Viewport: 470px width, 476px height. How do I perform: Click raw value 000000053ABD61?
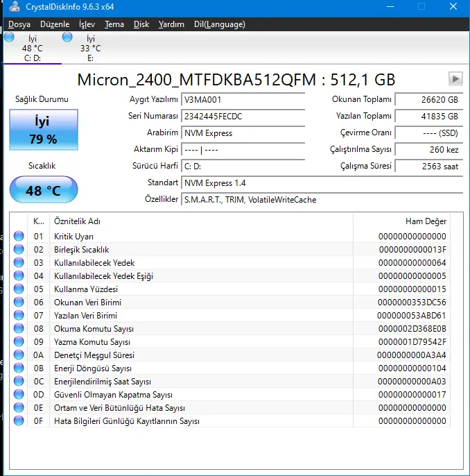[412, 316]
